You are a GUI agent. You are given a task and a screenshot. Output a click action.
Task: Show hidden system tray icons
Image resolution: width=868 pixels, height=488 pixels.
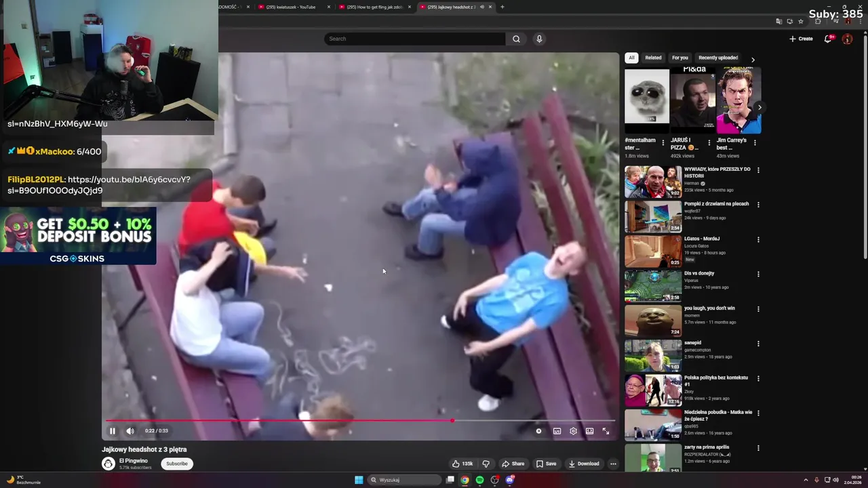tap(806, 480)
